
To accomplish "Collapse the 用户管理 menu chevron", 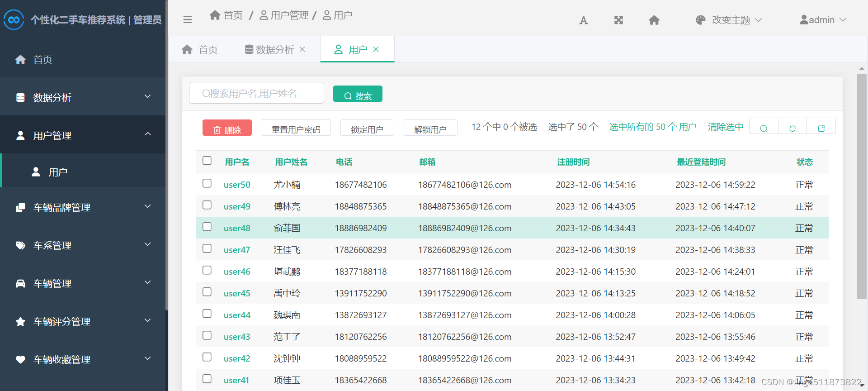I will pos(147,134).
